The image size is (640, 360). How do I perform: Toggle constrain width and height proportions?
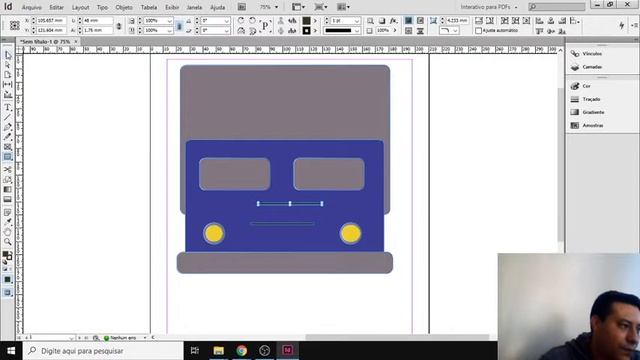[x=119, y=26]
